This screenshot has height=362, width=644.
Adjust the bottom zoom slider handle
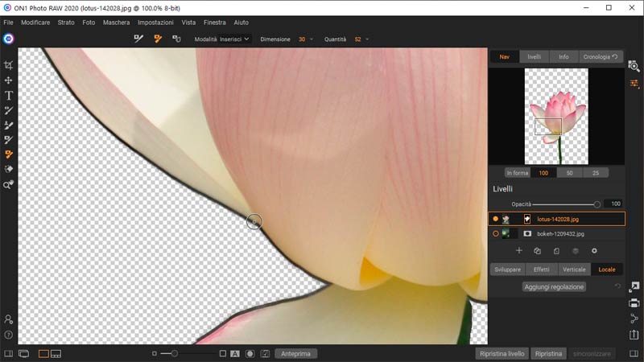tap(175, 353)
